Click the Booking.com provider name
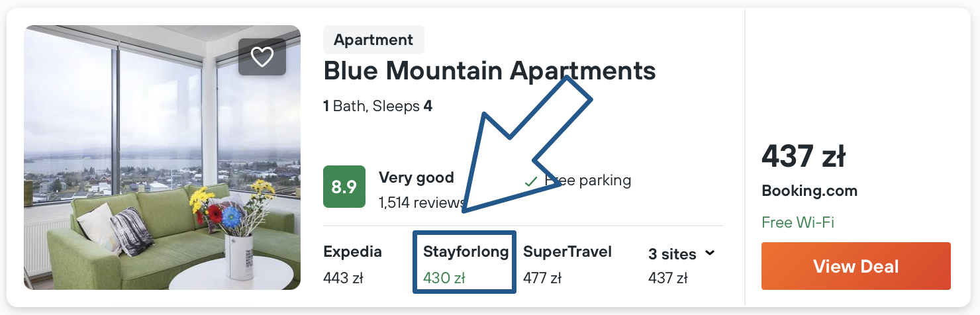The width and height of the screenshot is (980, 315). [809, 191]
